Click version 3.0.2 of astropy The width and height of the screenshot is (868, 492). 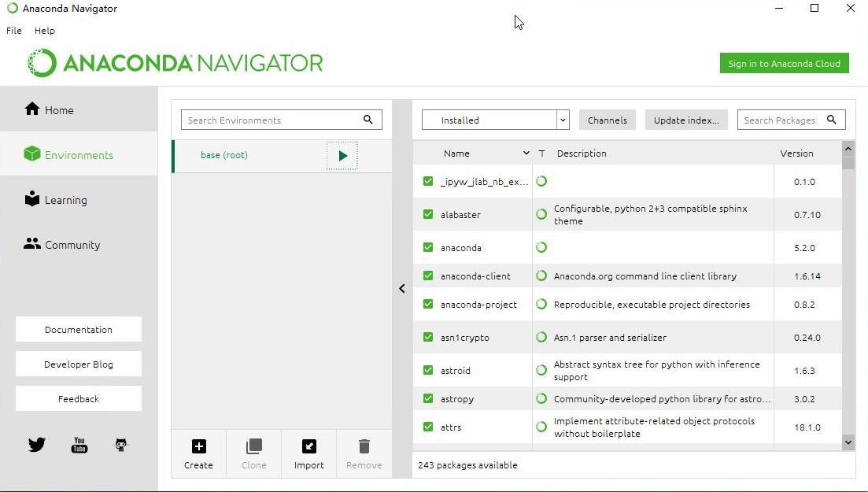click(804, 399)
